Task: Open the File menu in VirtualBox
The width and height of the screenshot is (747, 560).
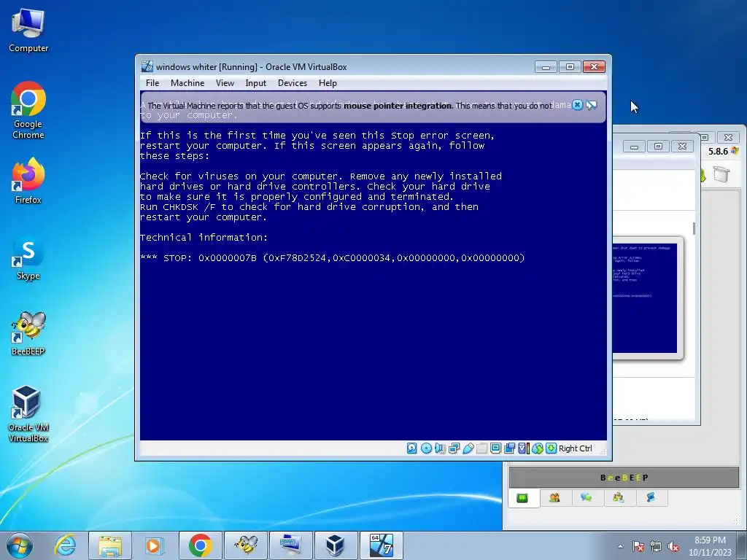Action: point(152,83)
